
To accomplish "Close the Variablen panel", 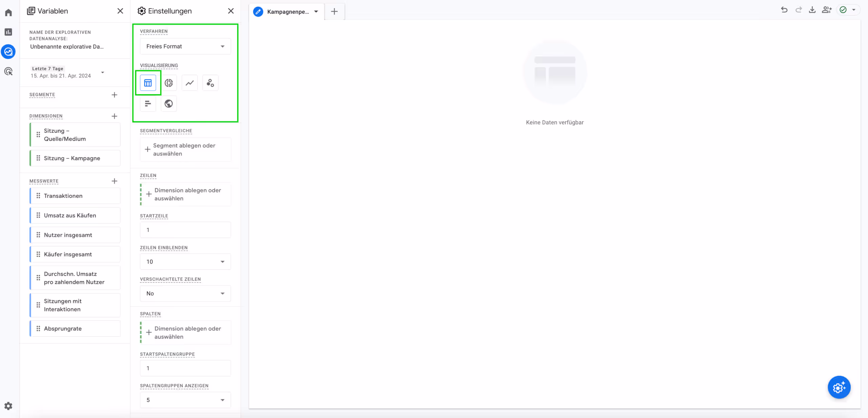I will [x=120, y=11].
